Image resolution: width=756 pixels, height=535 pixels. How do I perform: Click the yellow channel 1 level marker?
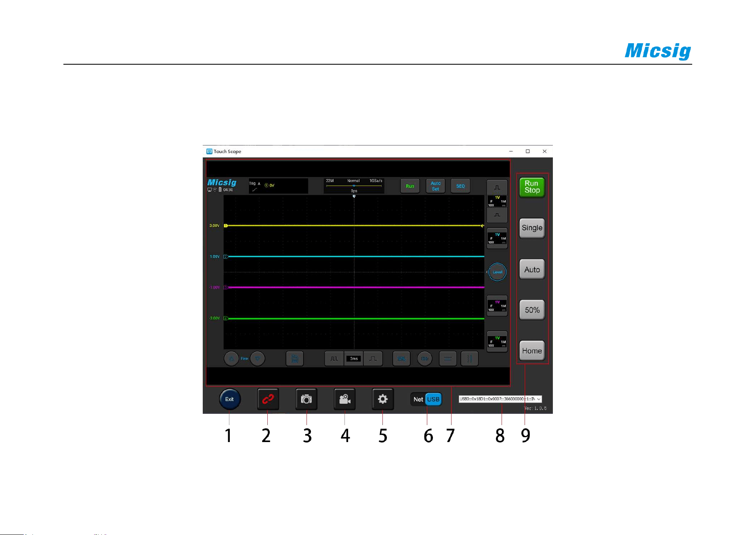[x=226, y=225]
